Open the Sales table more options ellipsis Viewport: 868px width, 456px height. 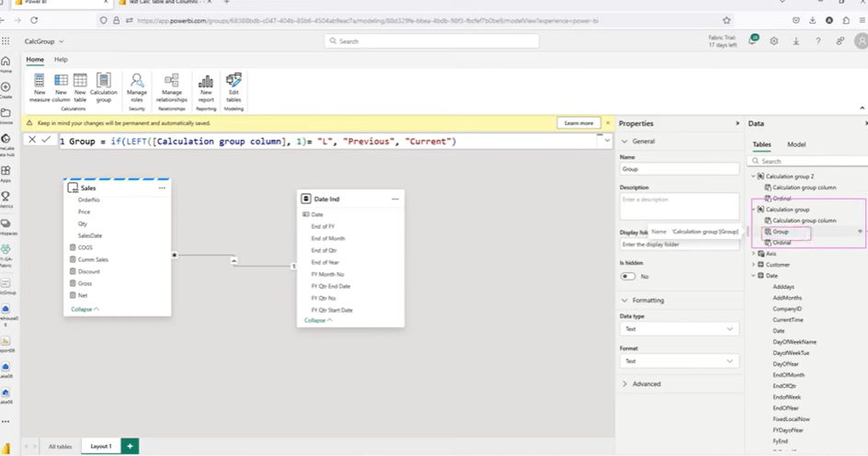point(162,188)
